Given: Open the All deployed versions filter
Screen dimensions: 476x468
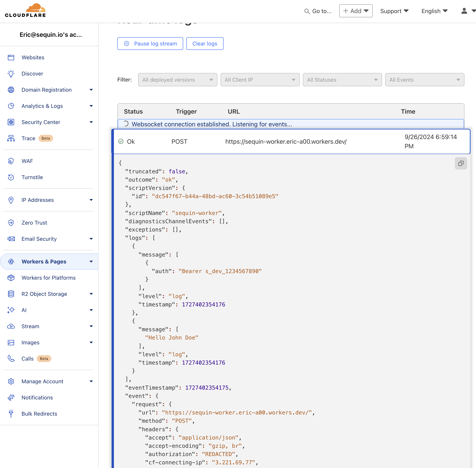Looking at the screenshot, I should click(x=177, y=80).
